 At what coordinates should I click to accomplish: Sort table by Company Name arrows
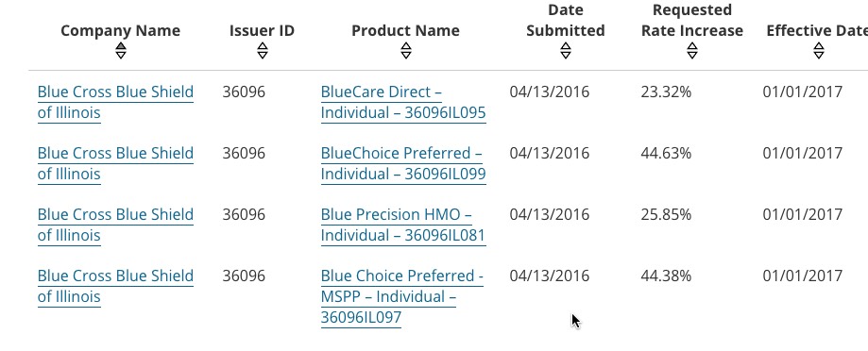coord(121,51)
